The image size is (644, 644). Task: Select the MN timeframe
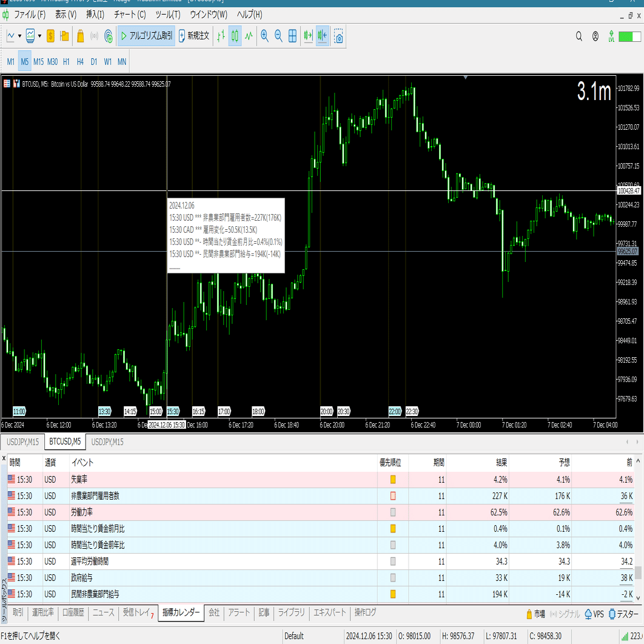122,62
